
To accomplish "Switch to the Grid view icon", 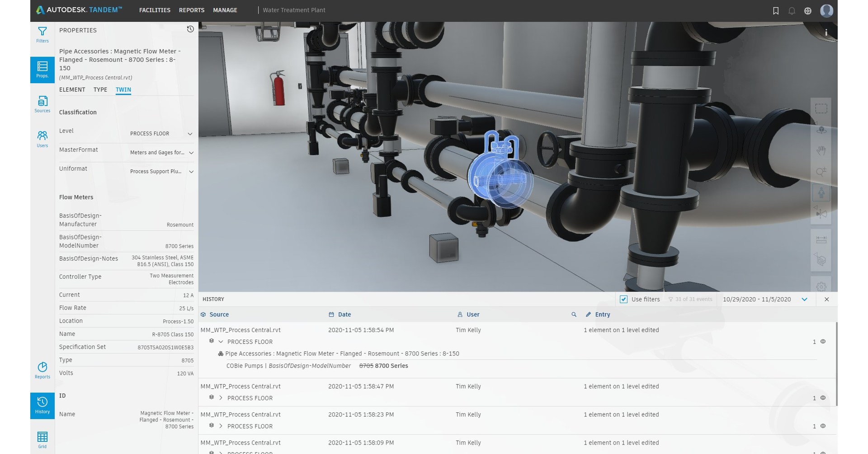I will pos(42,437).
